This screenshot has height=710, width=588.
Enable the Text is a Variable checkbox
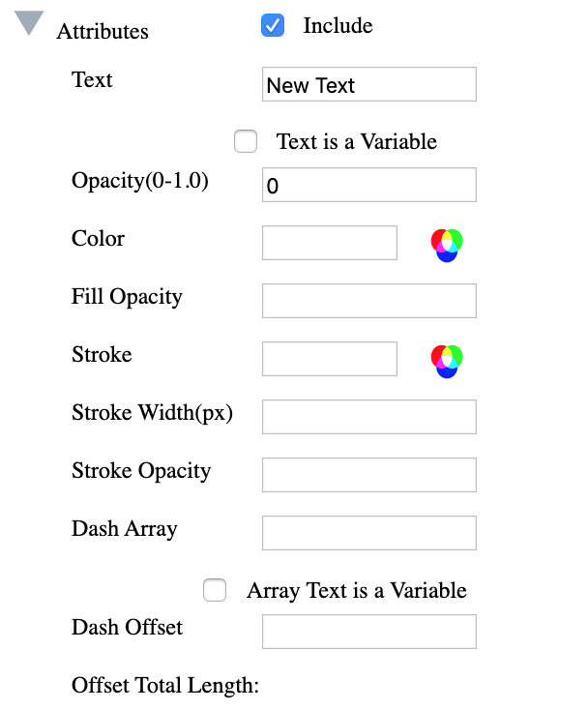246,142
